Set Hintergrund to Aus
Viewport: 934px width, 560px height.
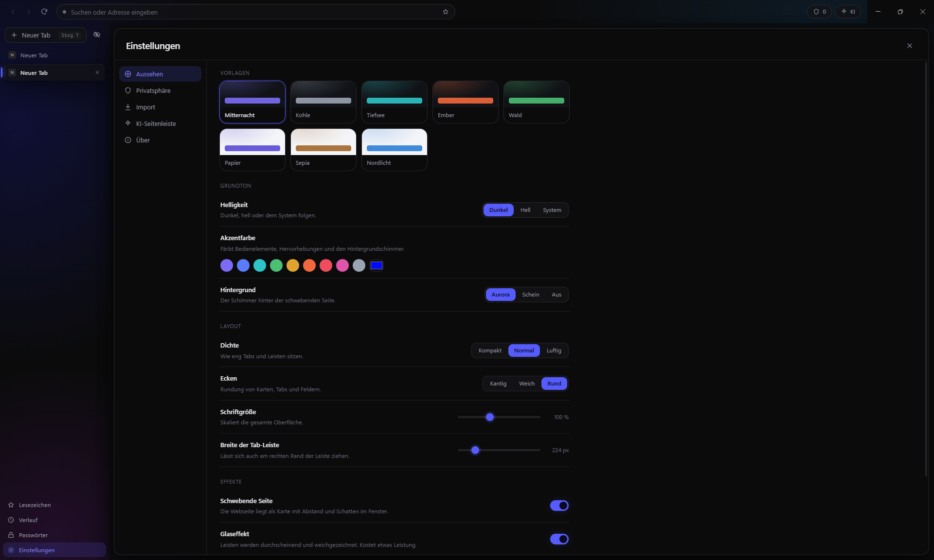pos(557,295)
